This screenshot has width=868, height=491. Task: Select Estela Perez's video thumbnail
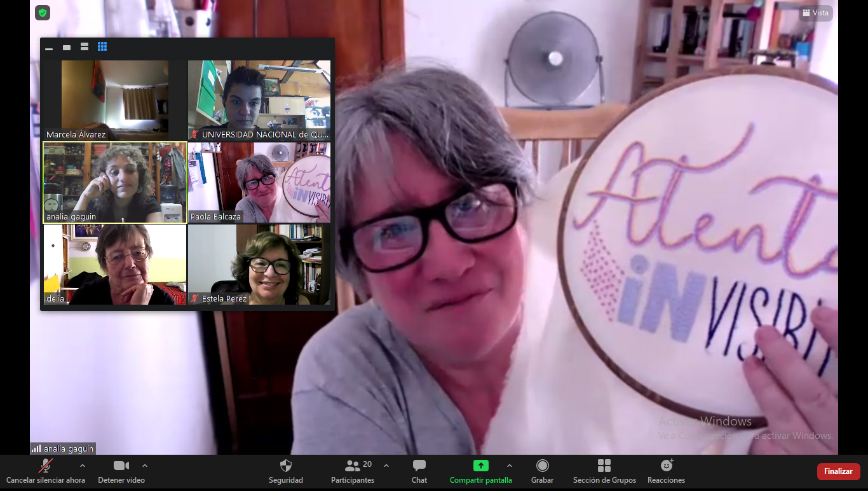259,264
